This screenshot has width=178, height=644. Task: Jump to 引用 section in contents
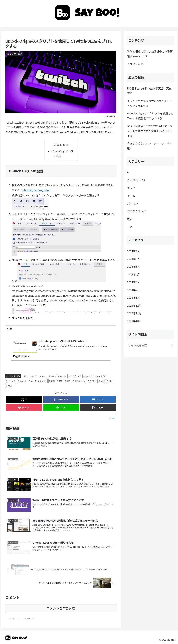58,156
